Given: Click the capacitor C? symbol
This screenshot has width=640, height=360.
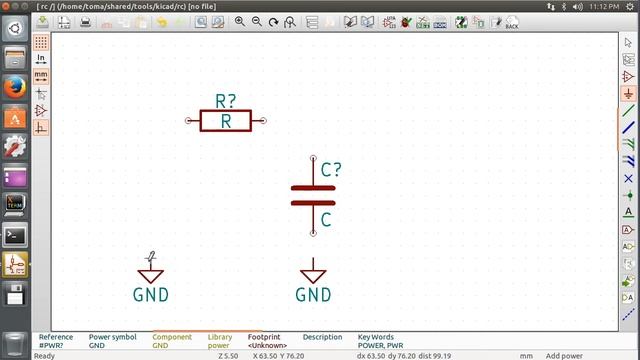Looking at the screenshot, I should pyautogui.click(x=313, y=196).
